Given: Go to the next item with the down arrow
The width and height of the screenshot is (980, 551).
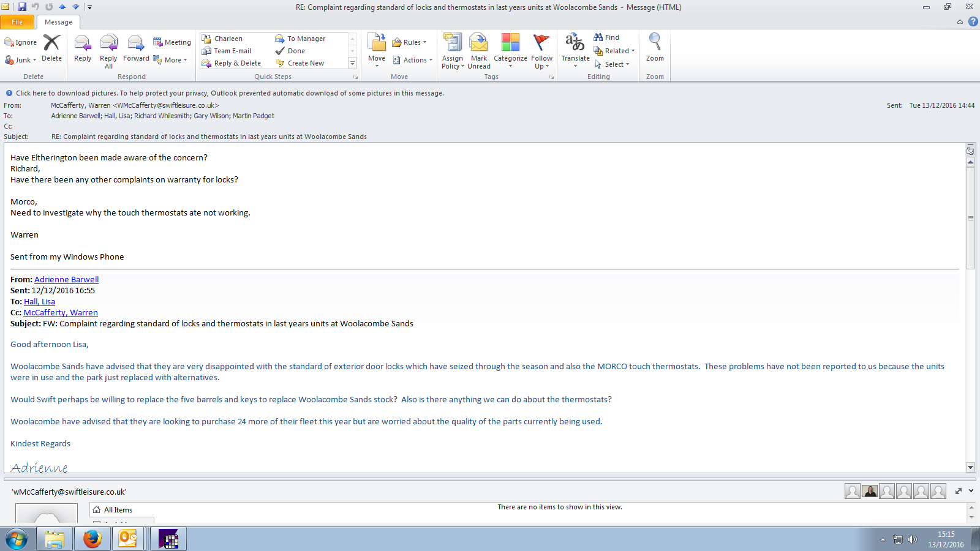Looking at the screenshot, I should [76, 7].
